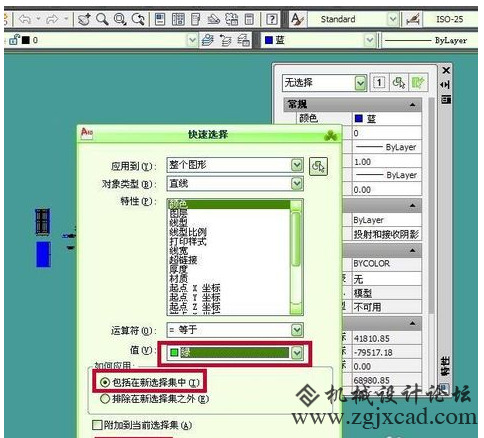Select 超链接 in the property list

click(x=183, y=260)
